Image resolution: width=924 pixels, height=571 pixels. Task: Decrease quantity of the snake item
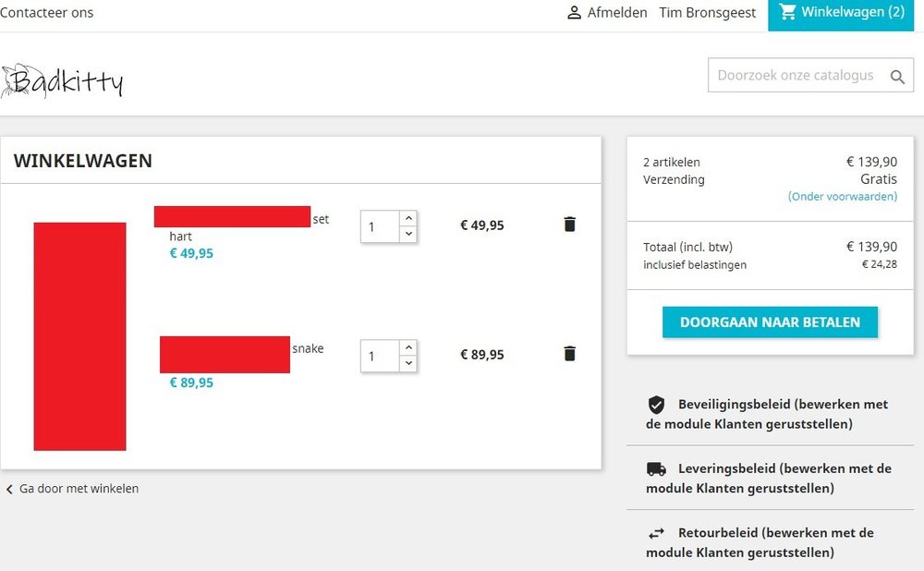pyautogui.click(x=408, y=363)
